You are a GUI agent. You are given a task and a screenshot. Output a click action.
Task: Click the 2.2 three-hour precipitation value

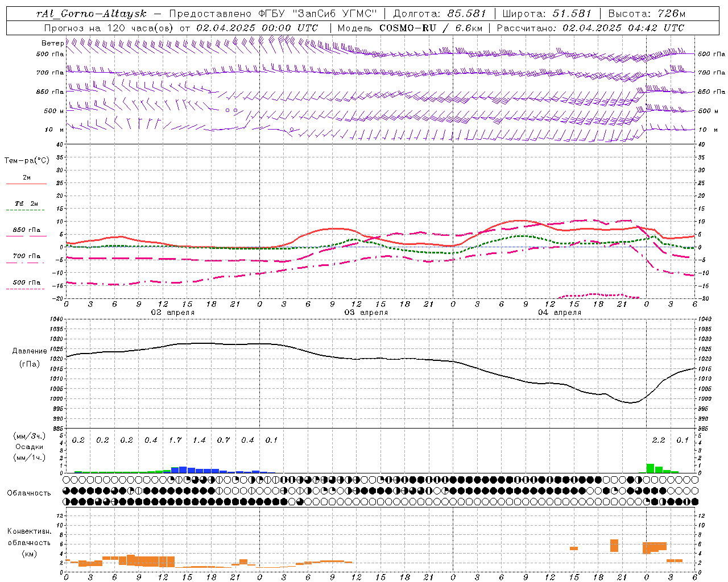pos(659,440)
